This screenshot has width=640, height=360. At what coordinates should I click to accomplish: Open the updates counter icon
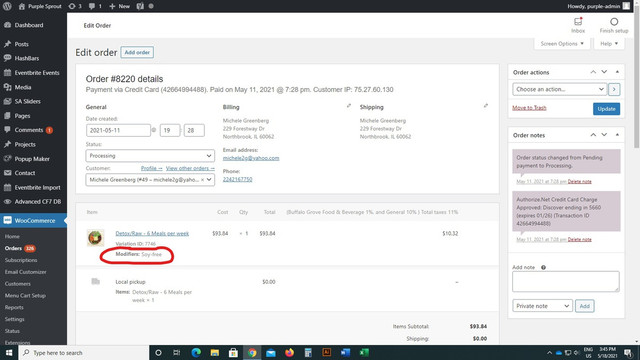(75, 6)
